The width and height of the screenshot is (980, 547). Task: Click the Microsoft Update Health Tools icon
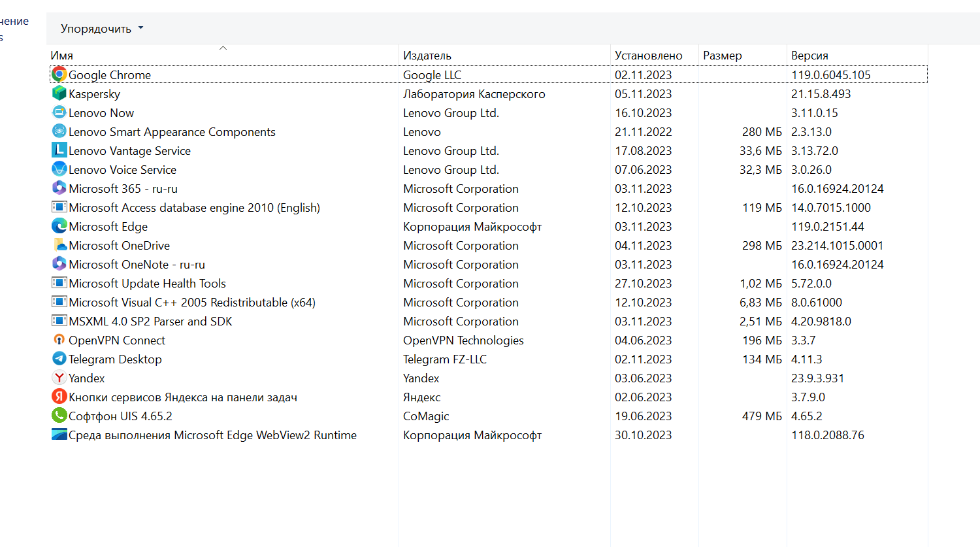[x=59, y=283]
